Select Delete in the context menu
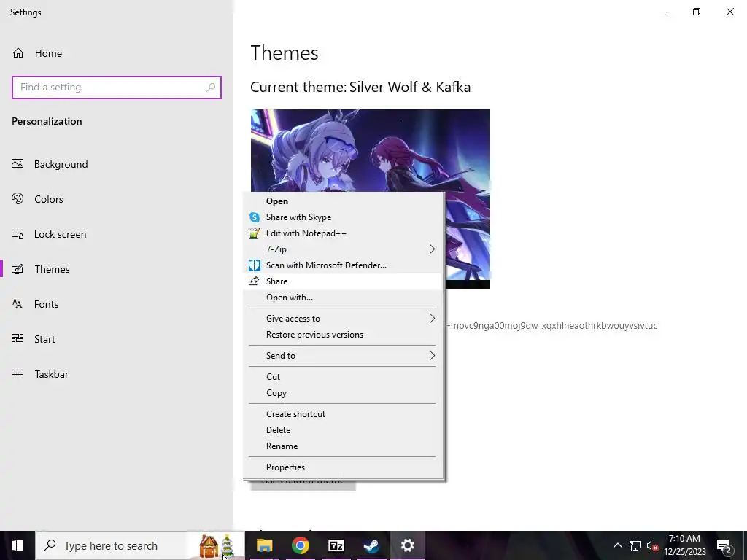The width and height of the screenshot is (747, 560). [x=344, y=430]
